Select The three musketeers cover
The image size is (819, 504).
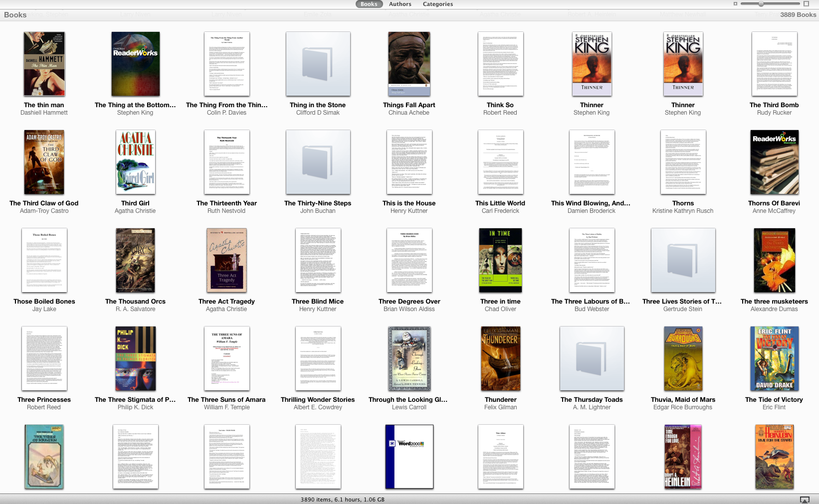774,261
